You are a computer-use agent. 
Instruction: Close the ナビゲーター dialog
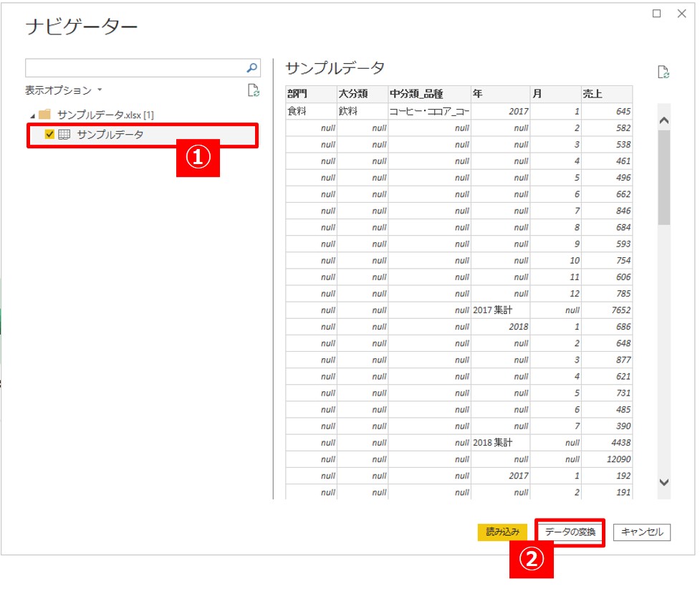(681, 14)
